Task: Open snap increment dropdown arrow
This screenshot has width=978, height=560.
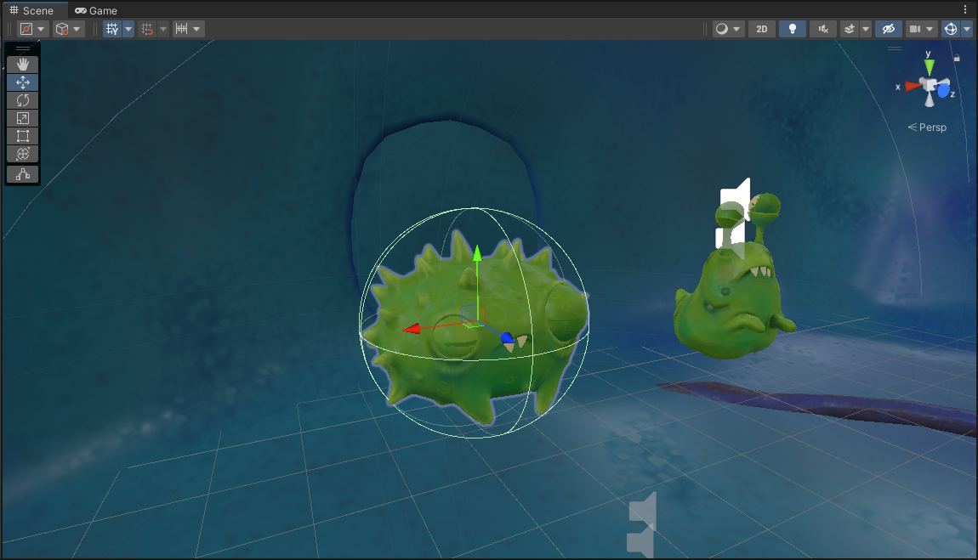Action: click(x=197, y=29)
